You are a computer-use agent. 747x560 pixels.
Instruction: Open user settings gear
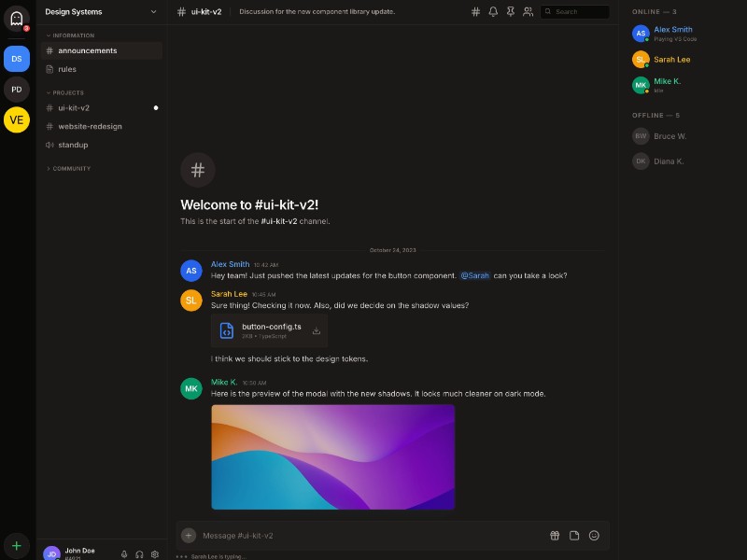[x=155, y=554]
